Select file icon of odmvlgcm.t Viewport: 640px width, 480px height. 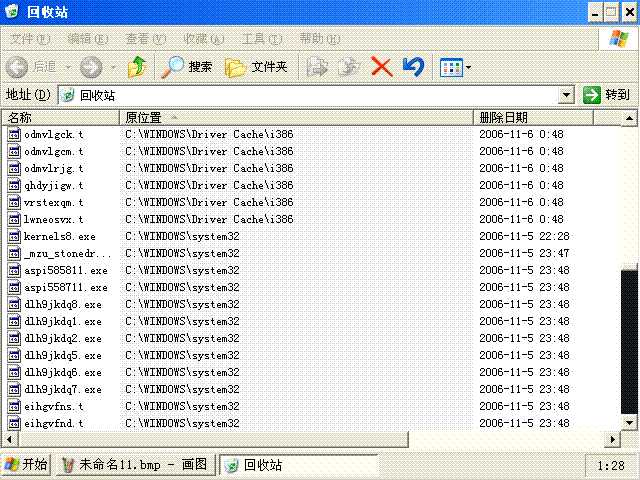[14, 151]
